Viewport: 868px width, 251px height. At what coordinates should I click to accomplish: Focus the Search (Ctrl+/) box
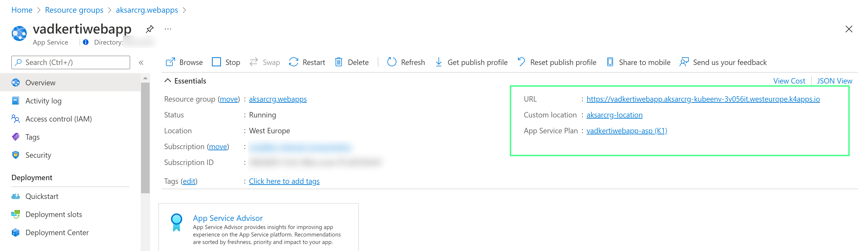[x=71, y=62]
